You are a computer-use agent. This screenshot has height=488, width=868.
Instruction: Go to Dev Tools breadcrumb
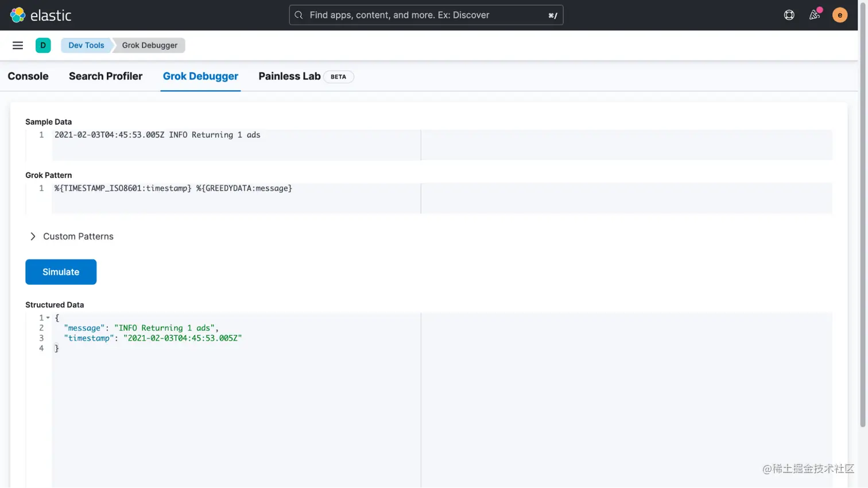(x=86, y=45)
